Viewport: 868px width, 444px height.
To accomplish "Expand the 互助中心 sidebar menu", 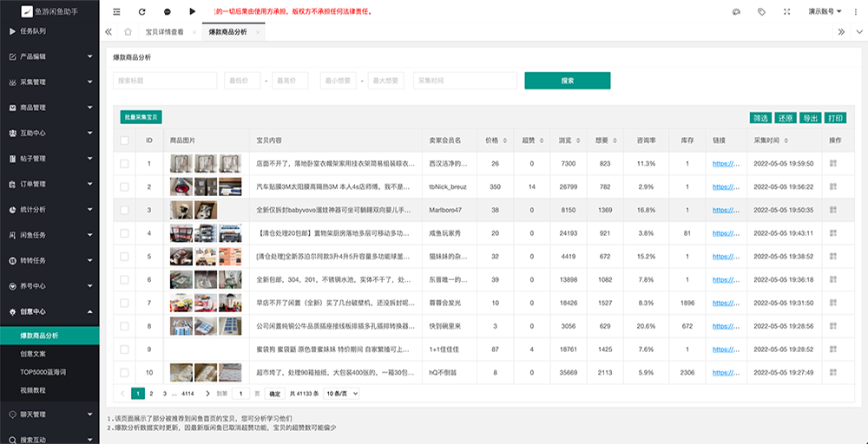I will coord(49,134).
